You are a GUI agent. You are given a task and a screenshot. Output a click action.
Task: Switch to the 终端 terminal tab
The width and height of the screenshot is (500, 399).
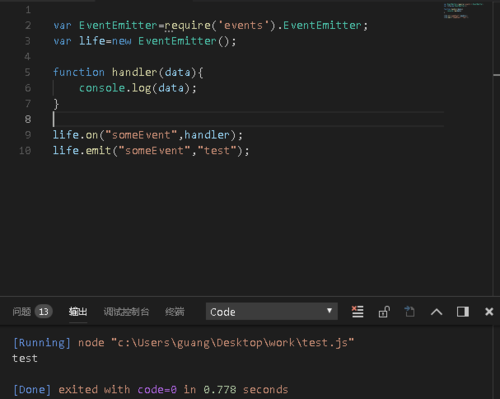tap(175, 312)
